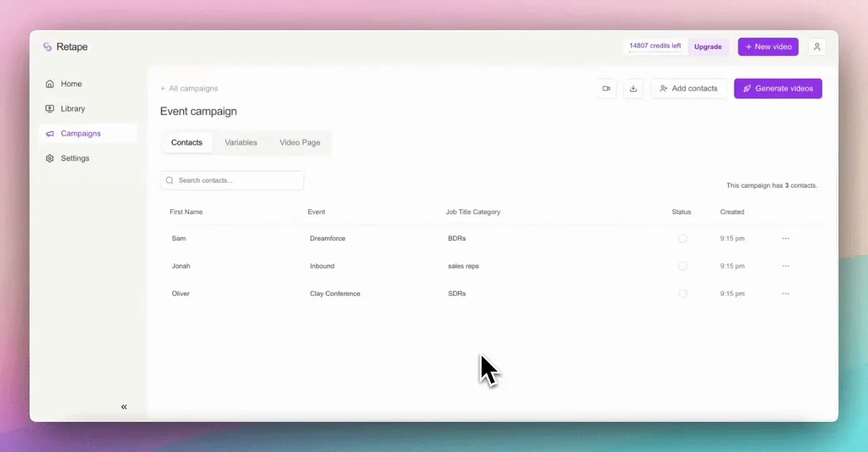Click the video camera record icon

(606, 88)
